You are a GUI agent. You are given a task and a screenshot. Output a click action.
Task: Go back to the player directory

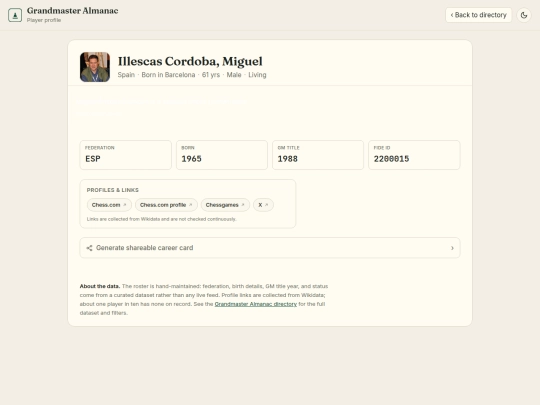478,15
